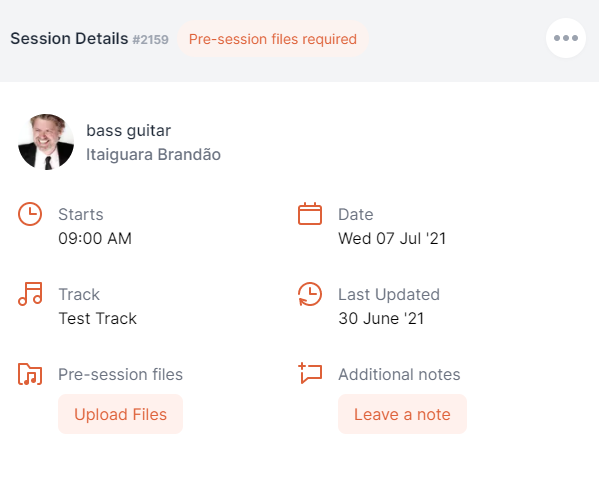Click the Track music note icon

(30, 294)
